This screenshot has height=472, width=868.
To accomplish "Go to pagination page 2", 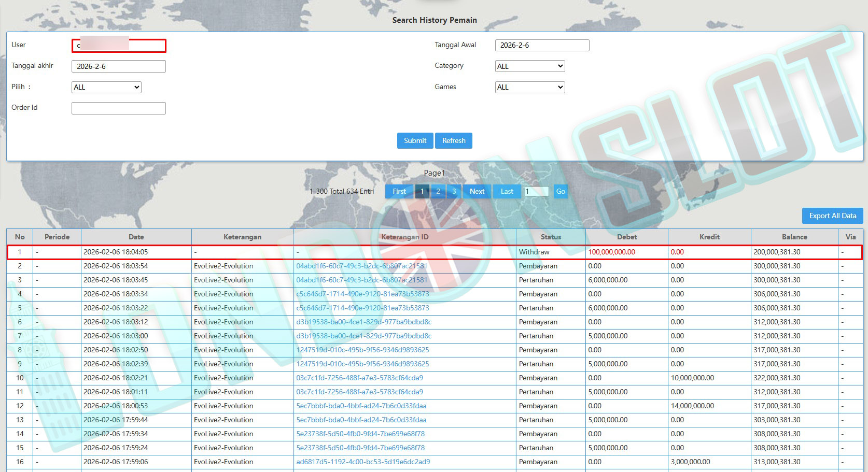I will tap(438, 192).
